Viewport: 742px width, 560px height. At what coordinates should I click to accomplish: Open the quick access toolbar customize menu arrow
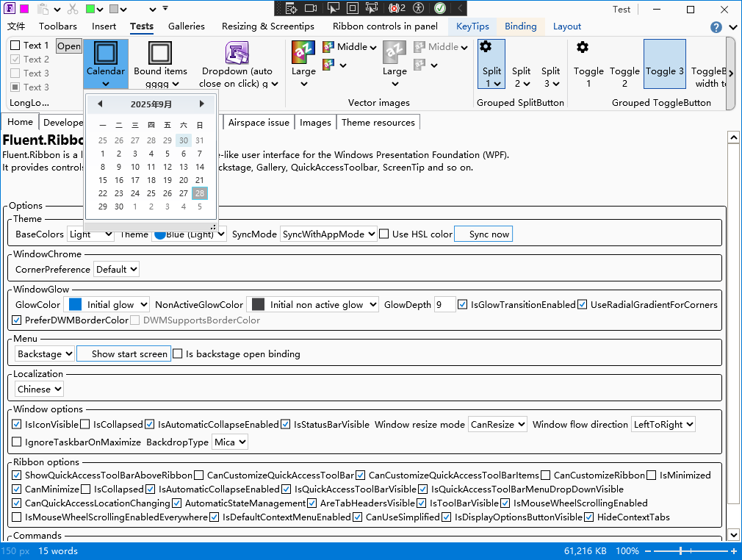[165, 9]
